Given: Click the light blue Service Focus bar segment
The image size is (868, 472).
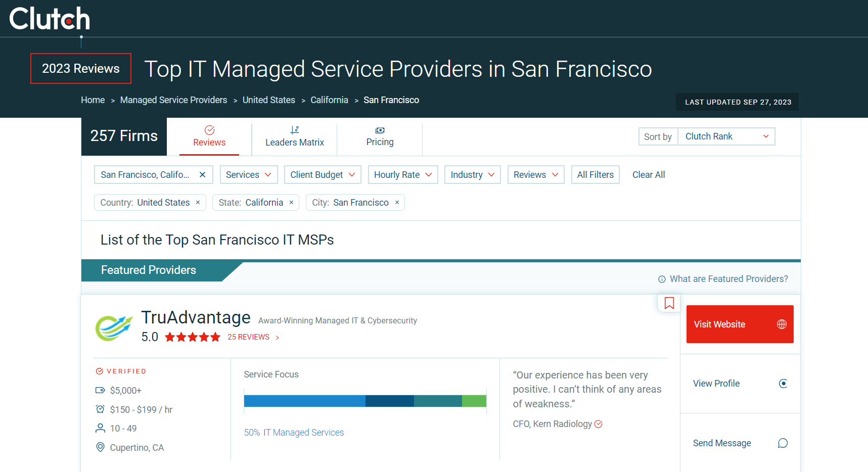Looking at the screenshot, I should (x=305, y=401).
